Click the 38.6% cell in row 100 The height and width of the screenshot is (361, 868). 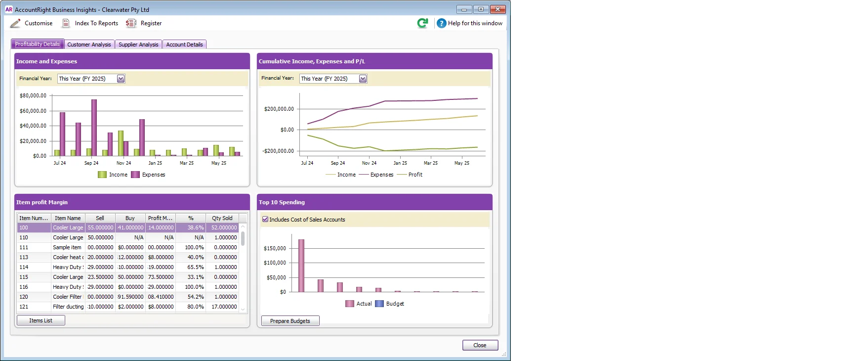191,227
